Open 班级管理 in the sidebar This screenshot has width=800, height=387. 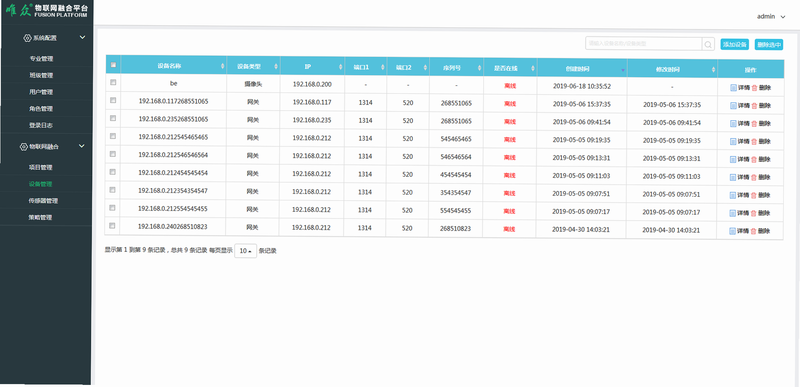coord(41,75)
